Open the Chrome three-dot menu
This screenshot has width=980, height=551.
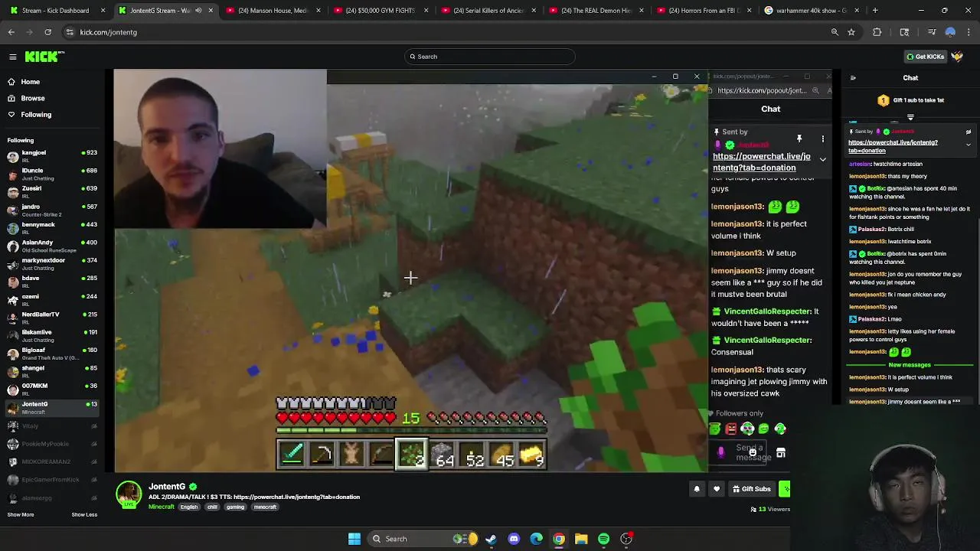pos(969,32)
